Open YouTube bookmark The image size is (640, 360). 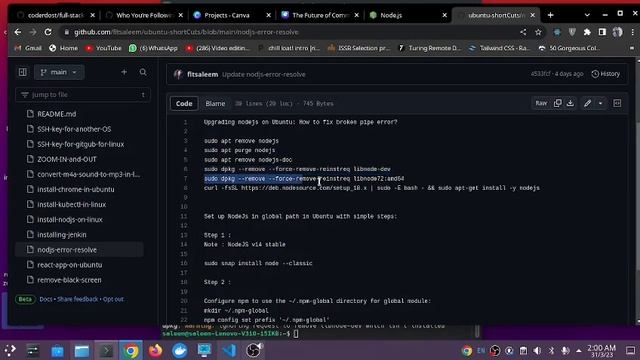tap(104, 48)
